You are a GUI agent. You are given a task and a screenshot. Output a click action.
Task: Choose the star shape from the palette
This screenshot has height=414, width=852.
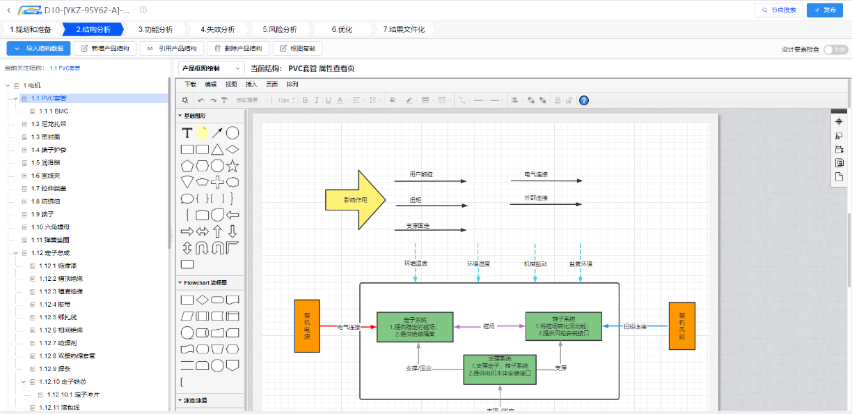232,166
